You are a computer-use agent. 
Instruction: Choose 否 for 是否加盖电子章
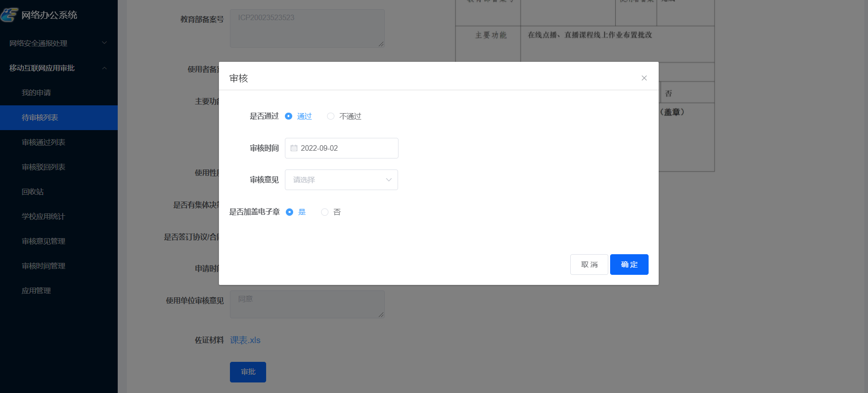pyautogui.click(x=325, y=212)
